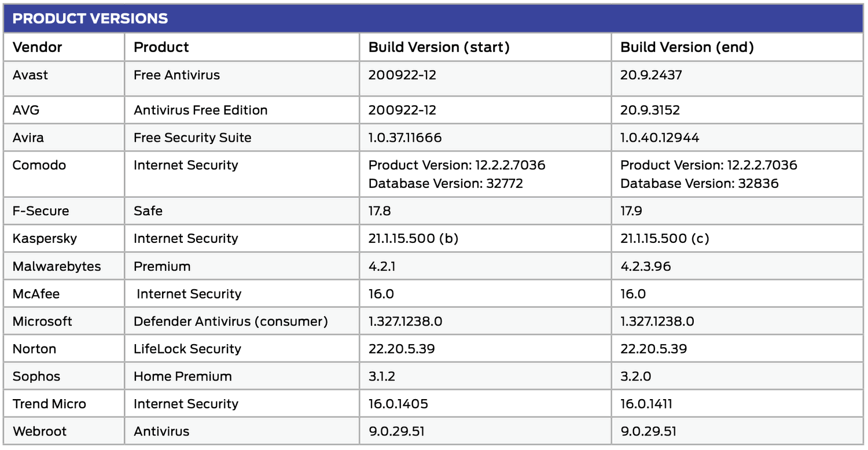Click the PRODUCT VERSIONS table title

click(90, 19)
